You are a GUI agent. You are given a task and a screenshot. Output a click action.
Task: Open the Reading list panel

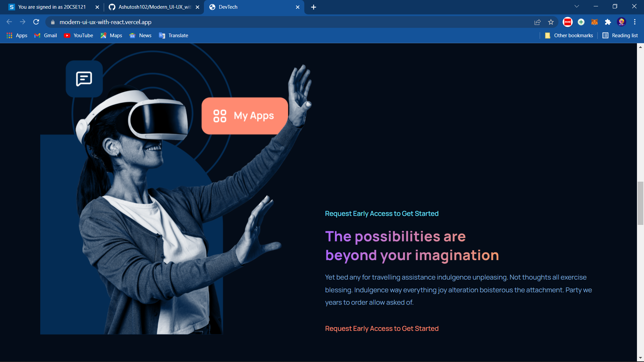click(x=620, y=36)
